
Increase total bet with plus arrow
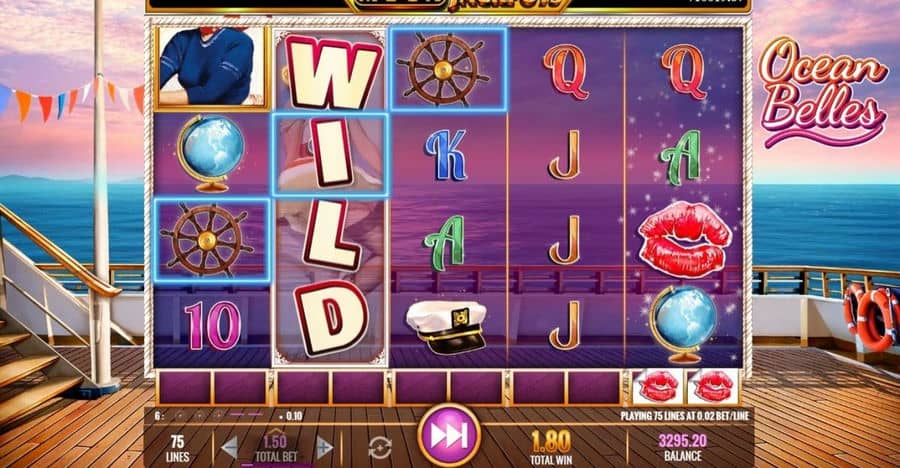(324, 447)
